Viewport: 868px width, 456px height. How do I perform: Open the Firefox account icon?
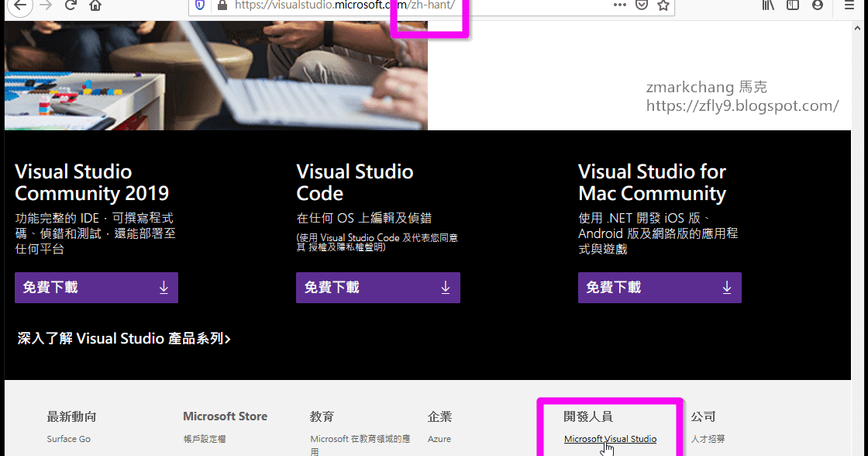pos(818,5)
